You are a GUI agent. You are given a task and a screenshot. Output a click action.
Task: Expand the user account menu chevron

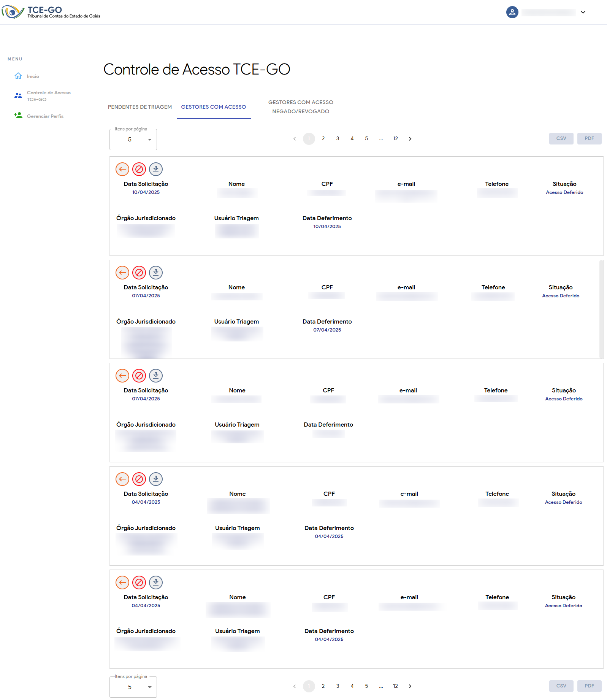tap(583, 12)
